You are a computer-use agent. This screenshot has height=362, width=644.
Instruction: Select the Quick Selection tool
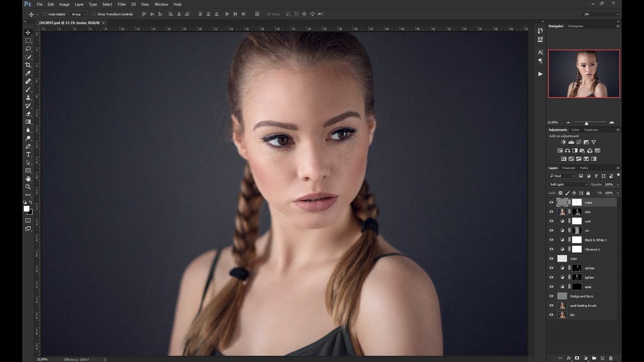[x=28, y=57]
